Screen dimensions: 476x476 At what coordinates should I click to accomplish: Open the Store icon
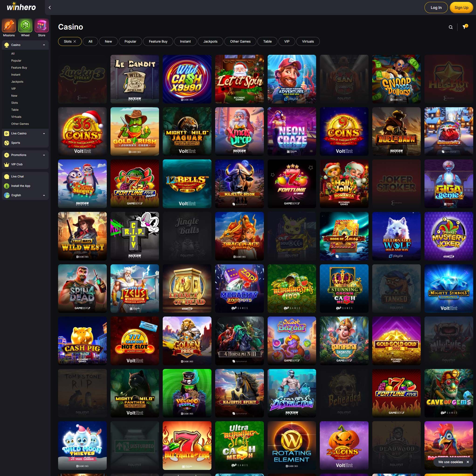click(x=42, y=25)
